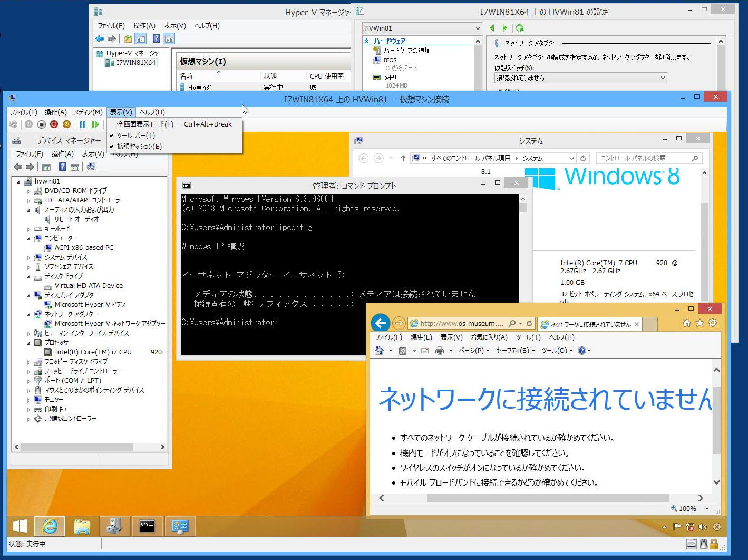Click the IE address bar URL field
This screenshot has width=748, height=560.
coord(461,323)
